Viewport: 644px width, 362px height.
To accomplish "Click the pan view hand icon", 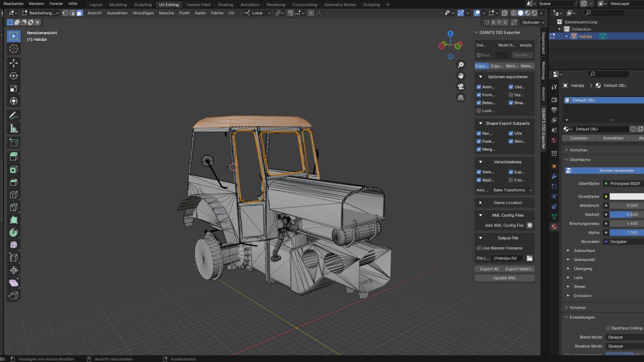I will [x=460, y=76].
